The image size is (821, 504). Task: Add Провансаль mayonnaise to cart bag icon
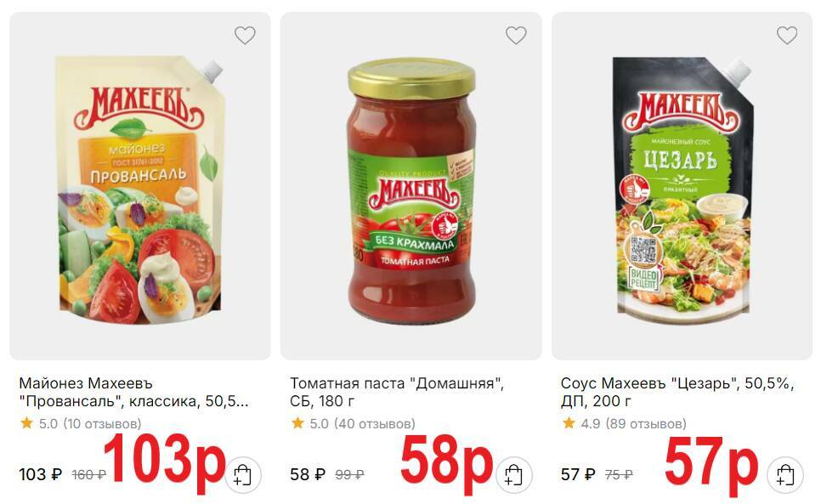point(243,475)
